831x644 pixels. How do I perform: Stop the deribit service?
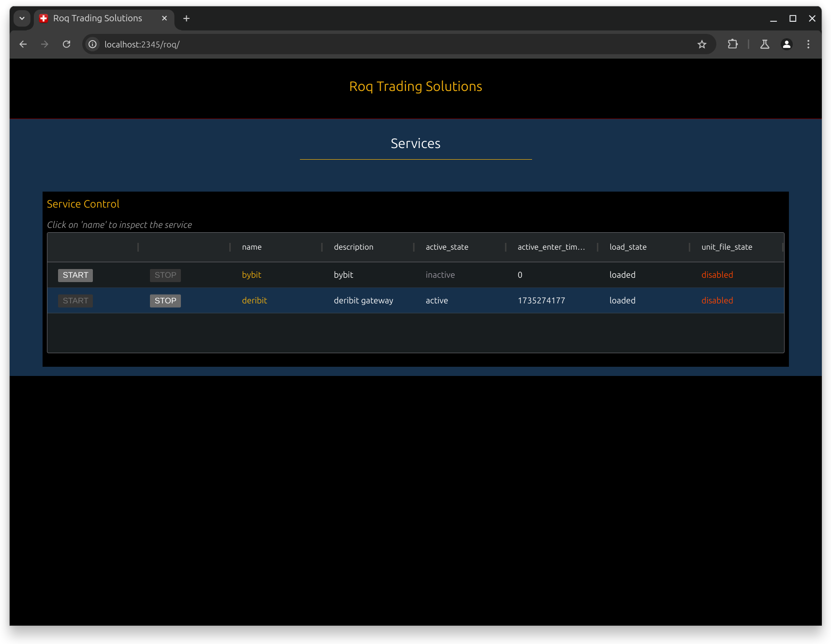pos(165,301)
